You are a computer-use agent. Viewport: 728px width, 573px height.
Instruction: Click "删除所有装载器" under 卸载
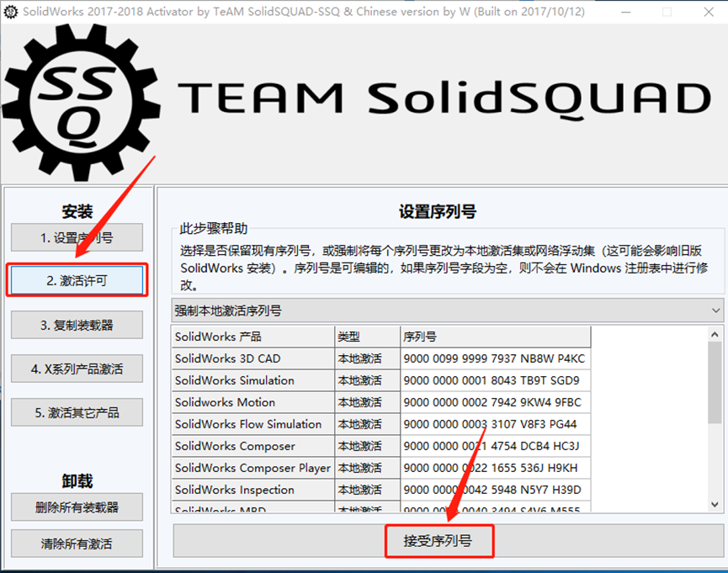pos(77,507)
